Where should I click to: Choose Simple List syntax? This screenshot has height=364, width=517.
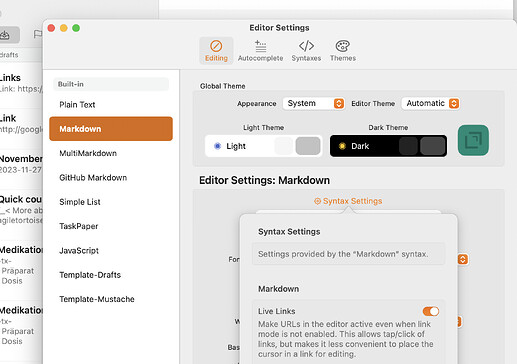[x=111, y=202]
